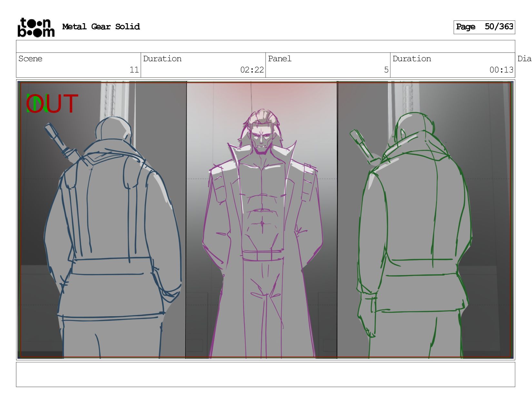This screenshot has width=532, height=411.
Task: Click the 'Scene' label
Action: pos(30,59)
